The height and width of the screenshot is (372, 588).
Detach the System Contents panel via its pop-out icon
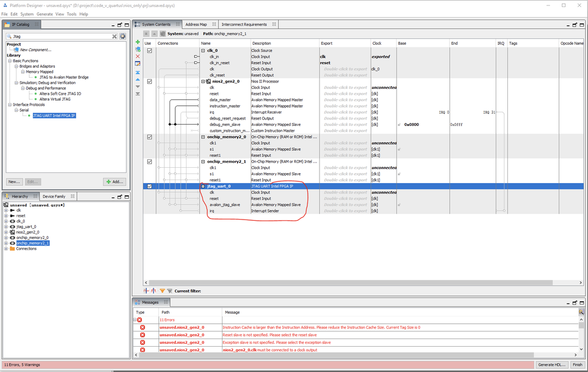574,25
